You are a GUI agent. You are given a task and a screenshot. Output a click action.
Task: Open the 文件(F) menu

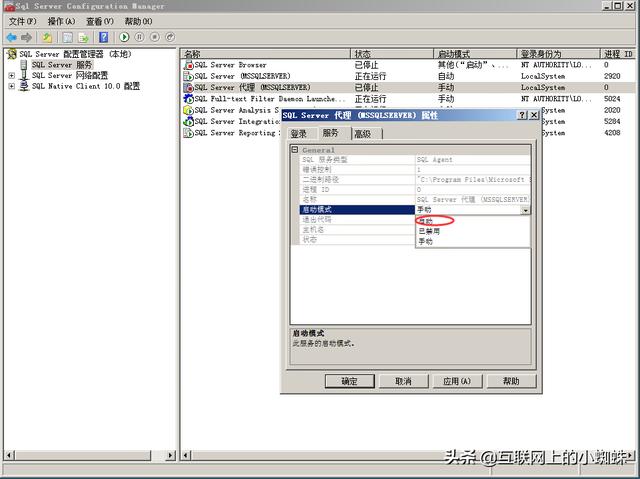tap(22, 21)
